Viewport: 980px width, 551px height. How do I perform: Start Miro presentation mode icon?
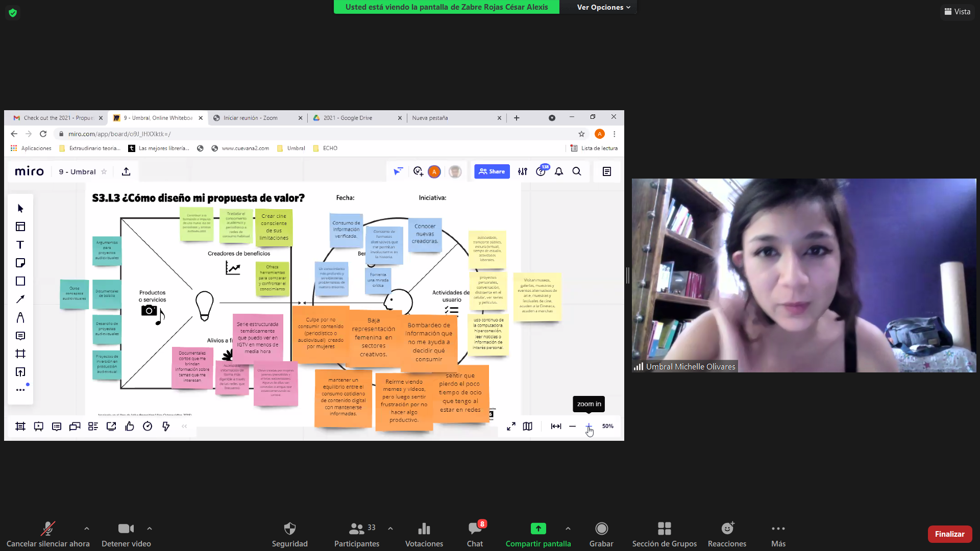[x=39, y=427]
